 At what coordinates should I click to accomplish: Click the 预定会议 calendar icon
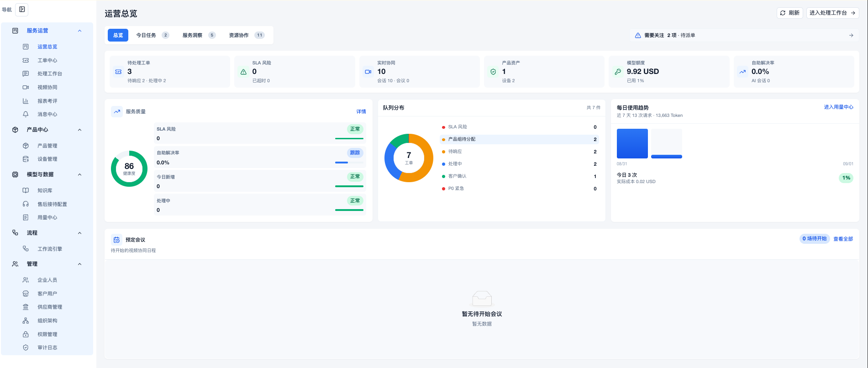coord(117,240)
